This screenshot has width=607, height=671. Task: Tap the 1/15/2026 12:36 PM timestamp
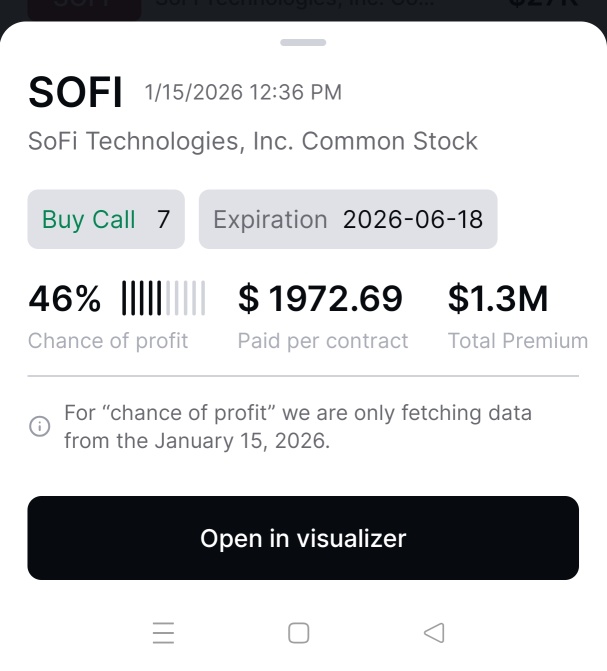(243, 92)
